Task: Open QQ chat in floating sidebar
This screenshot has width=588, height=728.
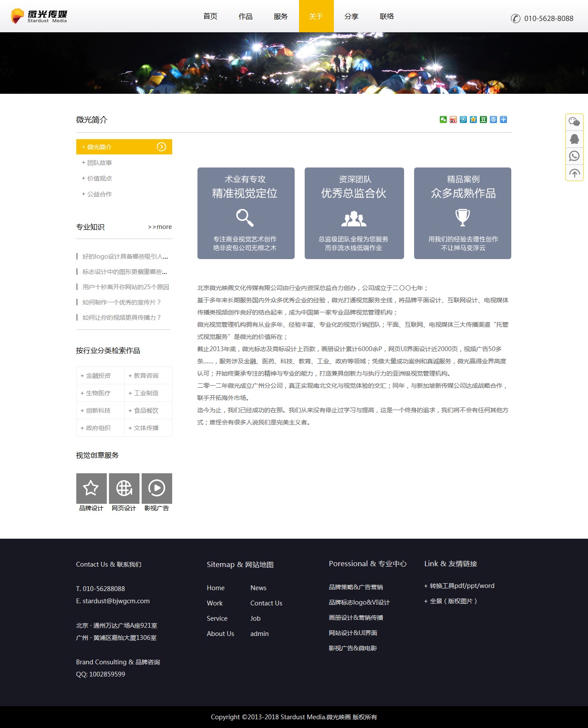Action: 574,139
